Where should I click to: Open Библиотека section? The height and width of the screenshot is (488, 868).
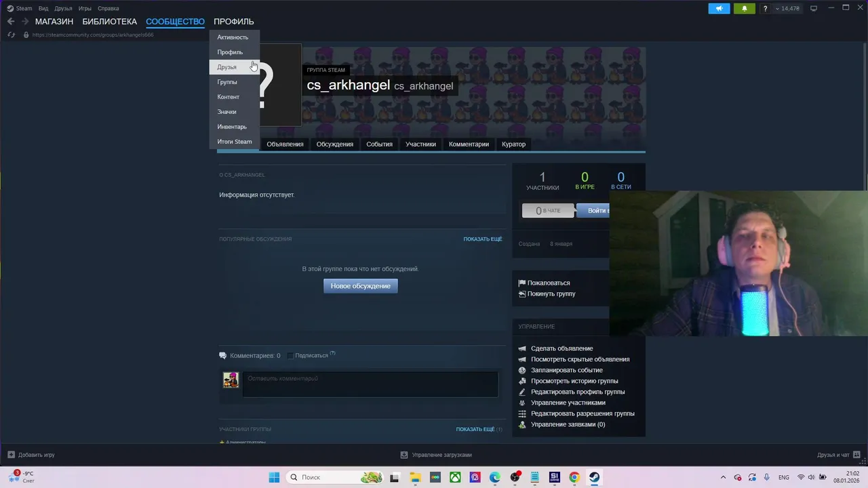click(109, 22)
